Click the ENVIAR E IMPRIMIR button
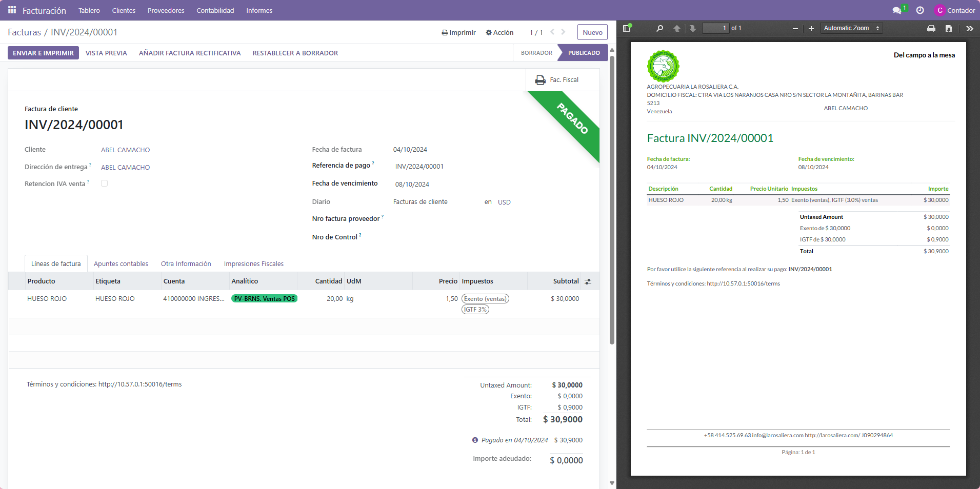The height and width of the screenshot is (489, 980). (x=43, y=53)
